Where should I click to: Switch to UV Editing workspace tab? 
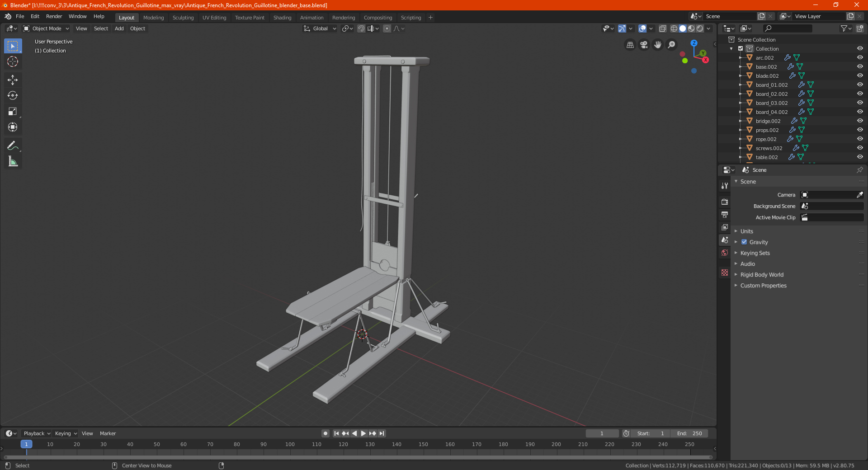214,18
